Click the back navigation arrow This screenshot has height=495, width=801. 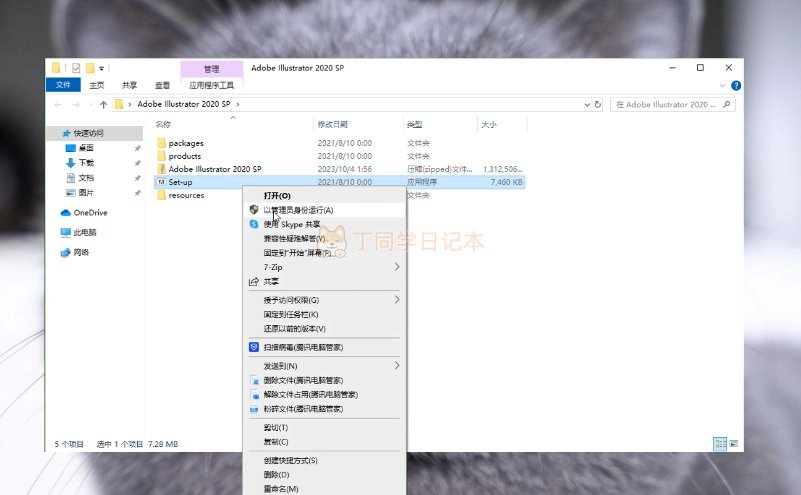(x=58, y=105)
